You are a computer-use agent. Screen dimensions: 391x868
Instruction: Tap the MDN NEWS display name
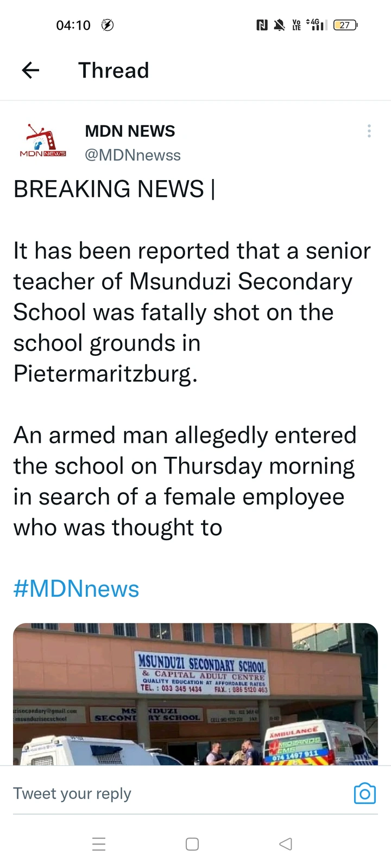[130, 131]
